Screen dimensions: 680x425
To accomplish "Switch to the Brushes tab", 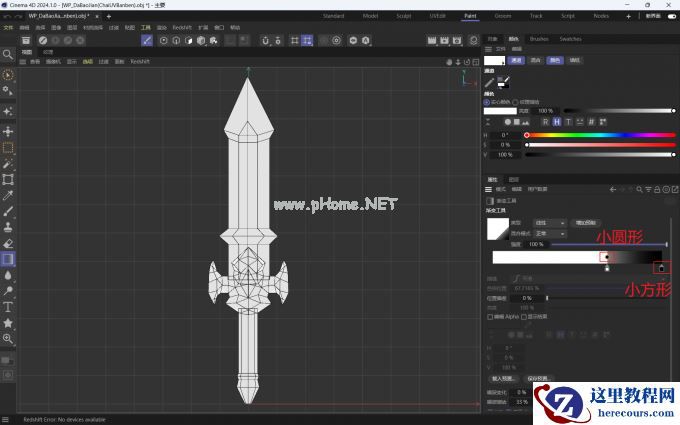I will click(x=539, y=39).
